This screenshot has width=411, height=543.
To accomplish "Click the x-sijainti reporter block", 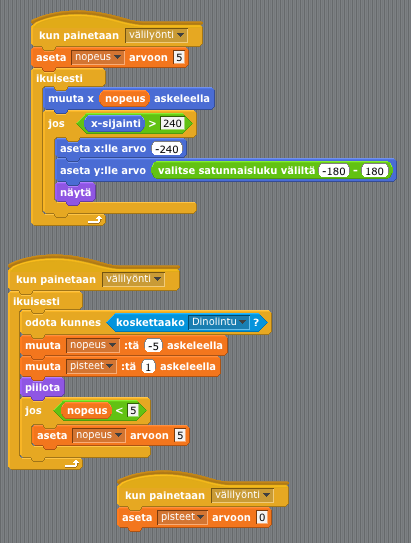I will tap(115, 124).
